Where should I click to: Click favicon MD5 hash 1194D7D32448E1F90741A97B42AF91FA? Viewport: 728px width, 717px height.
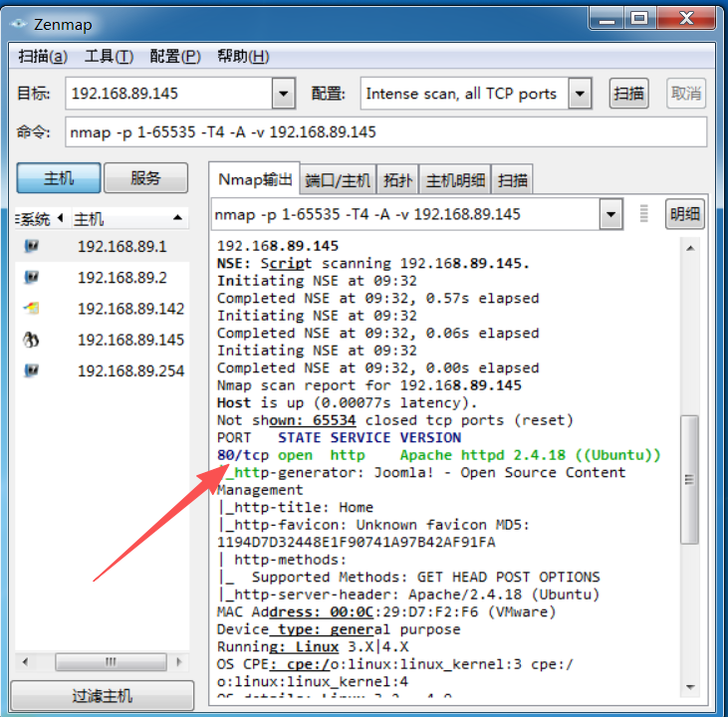click(x=356, y=542)
